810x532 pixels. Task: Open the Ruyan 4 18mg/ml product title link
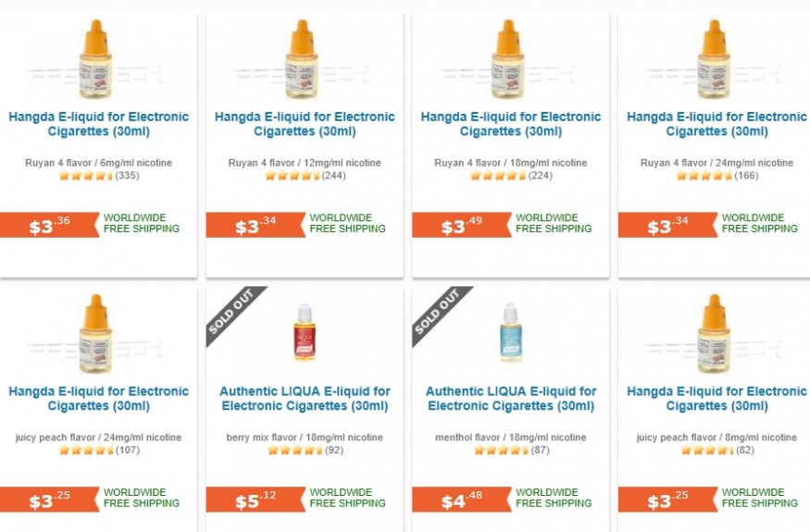pyautogui.click(x=510, y=124)
